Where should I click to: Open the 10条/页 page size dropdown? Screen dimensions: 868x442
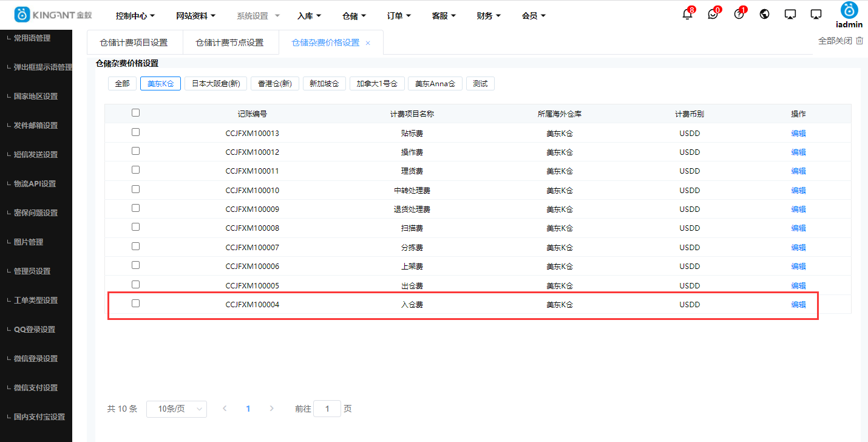tap(176, 409)
